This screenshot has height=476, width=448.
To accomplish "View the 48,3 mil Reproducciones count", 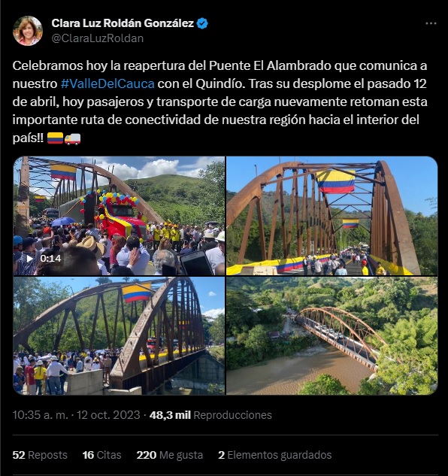I will click(x=210, y=415).
